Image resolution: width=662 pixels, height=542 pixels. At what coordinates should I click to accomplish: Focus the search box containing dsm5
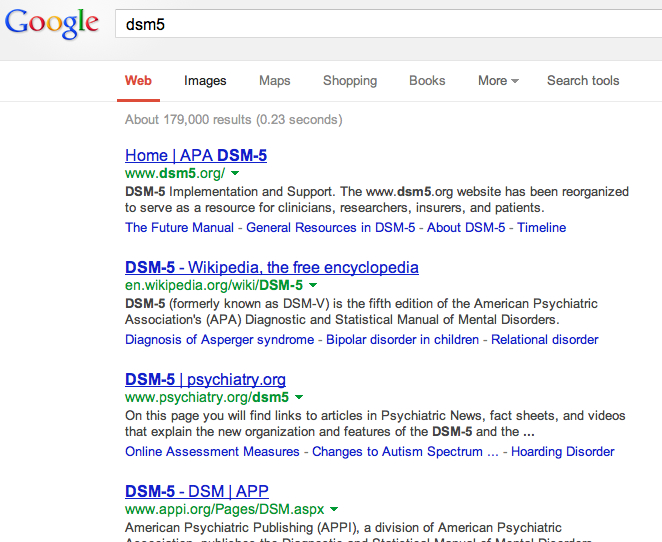pos(388,24)
